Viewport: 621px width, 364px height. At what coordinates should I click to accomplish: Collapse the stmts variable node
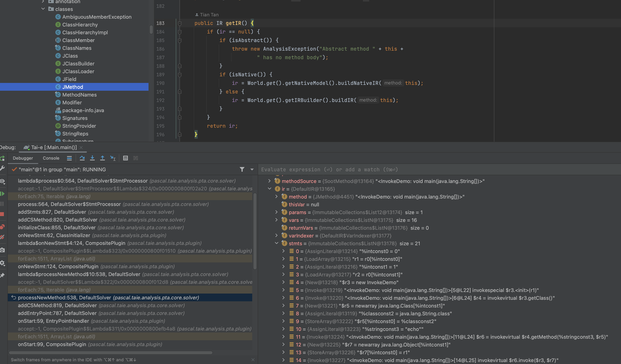tap(277, 243)
